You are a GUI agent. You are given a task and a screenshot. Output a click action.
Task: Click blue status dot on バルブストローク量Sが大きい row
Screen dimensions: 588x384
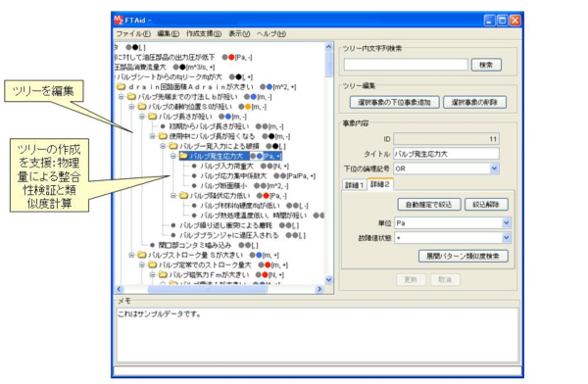click(259, 255)
